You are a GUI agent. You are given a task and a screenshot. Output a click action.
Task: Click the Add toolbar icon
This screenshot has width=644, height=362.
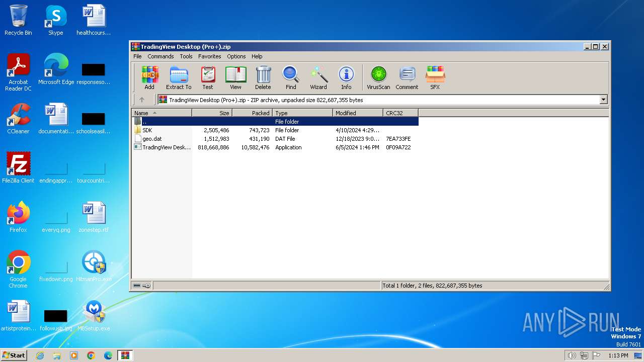(149, 78)
